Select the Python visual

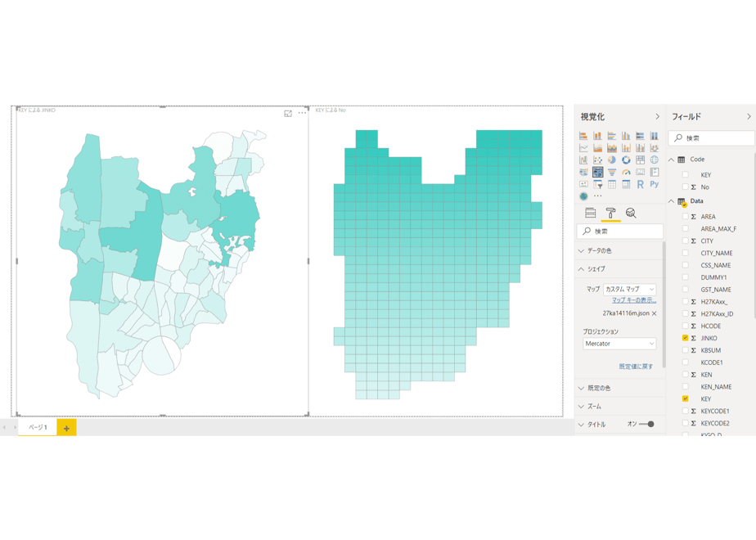coord(655,184)
